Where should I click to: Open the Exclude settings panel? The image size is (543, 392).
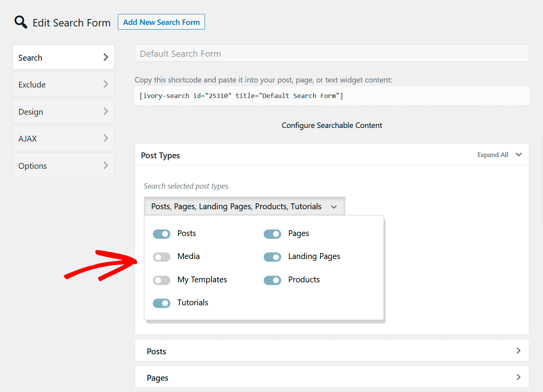pyautogui.click(x=63, y=84)
